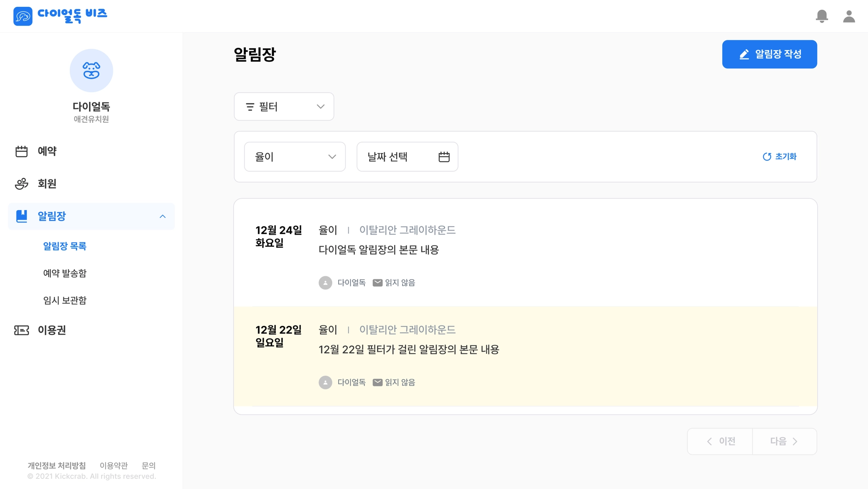Click the 이용권 ticket sidebar icon
The width and height of the screenshot is (868, 489).
point(22,330)
